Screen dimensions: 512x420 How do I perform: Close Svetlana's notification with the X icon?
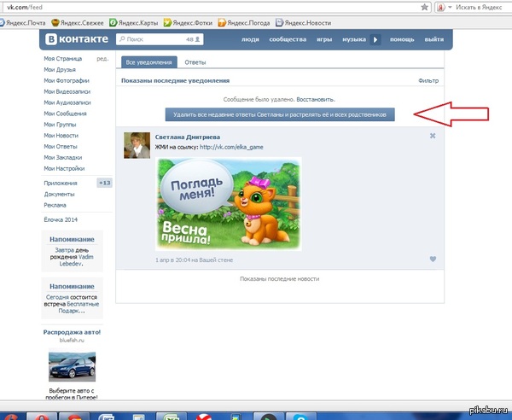pos(433,136)
